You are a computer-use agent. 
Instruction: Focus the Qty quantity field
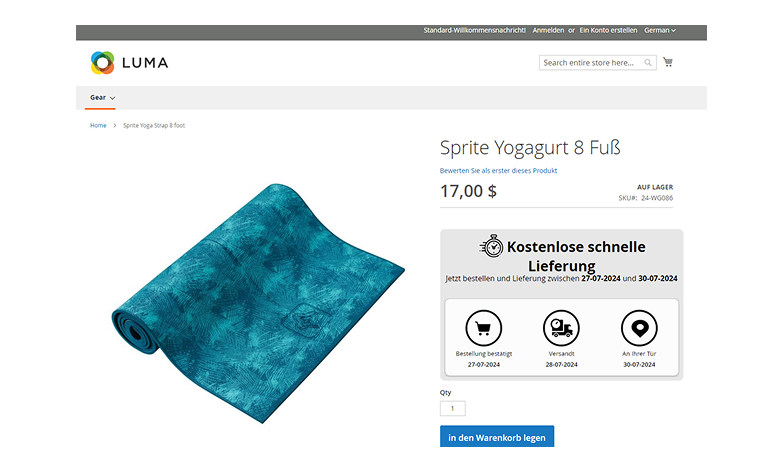(452, 408)
